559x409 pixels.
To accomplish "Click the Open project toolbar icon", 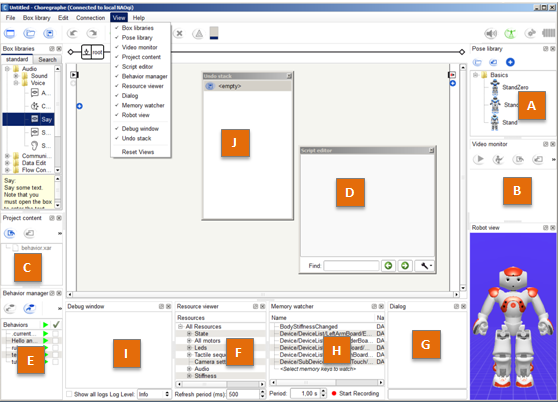I will (29, 34).
